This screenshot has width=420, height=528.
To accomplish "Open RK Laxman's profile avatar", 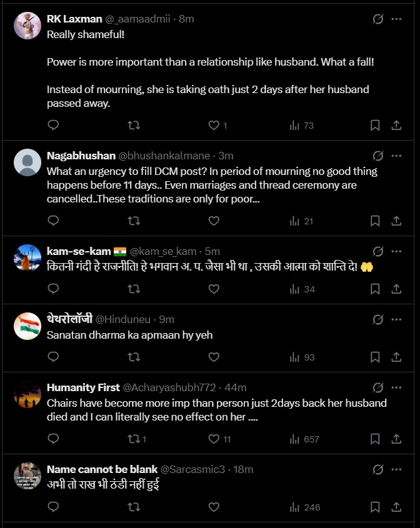I will 27,26.
